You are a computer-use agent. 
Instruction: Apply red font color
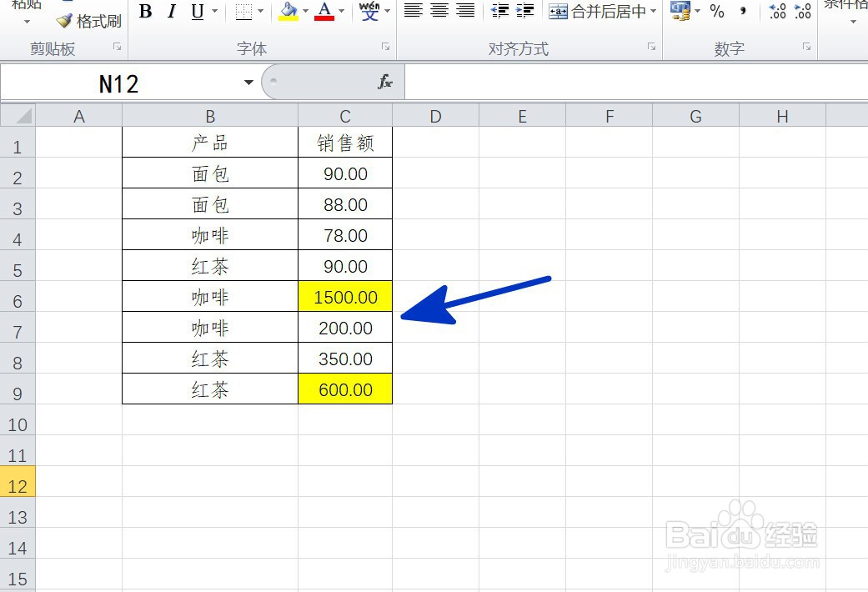coord(324,11)
